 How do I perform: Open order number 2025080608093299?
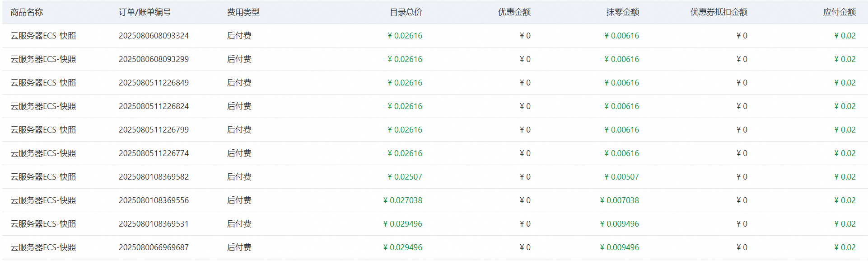tap(154, 59)
